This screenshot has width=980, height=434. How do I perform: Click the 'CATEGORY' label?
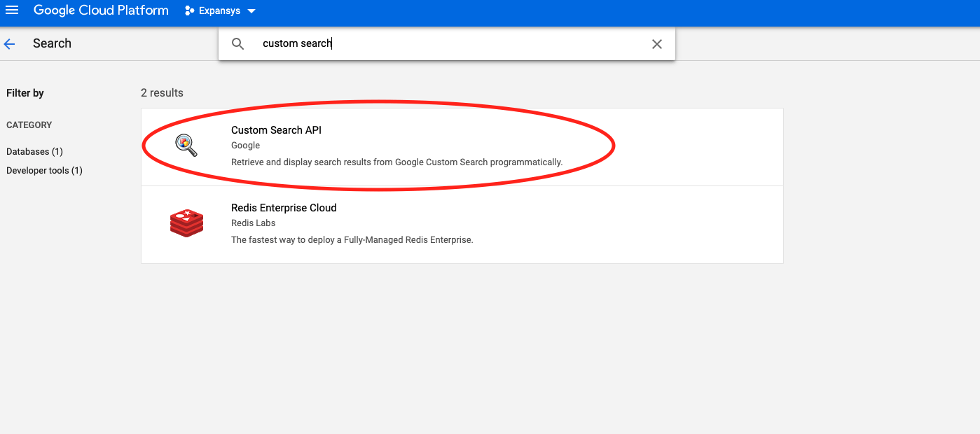(29, 125)
